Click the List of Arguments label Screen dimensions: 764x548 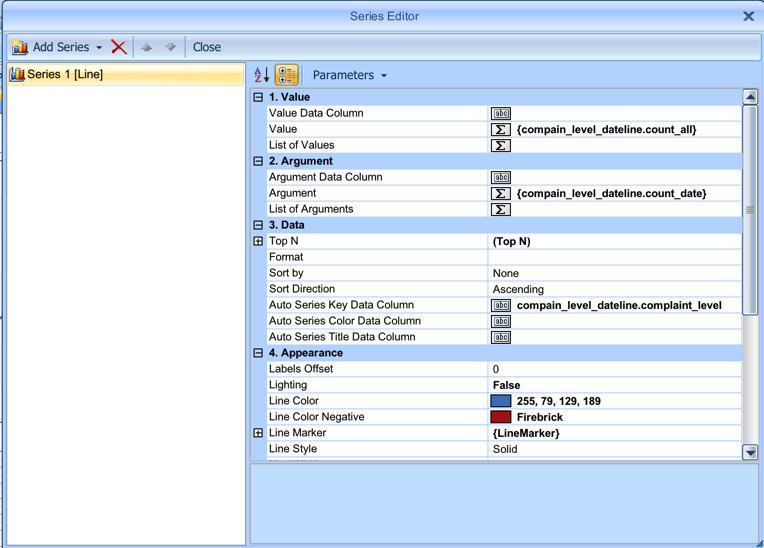(x=311, y=209)
